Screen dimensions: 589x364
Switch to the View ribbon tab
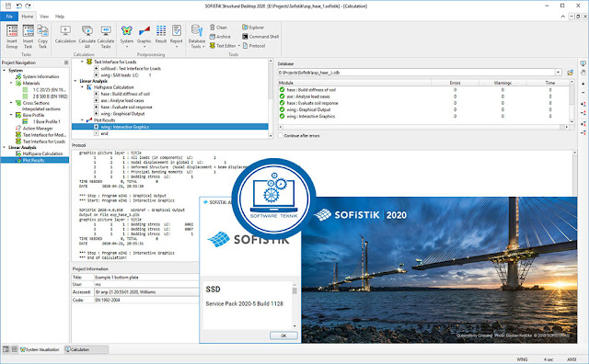pos(44,17)
